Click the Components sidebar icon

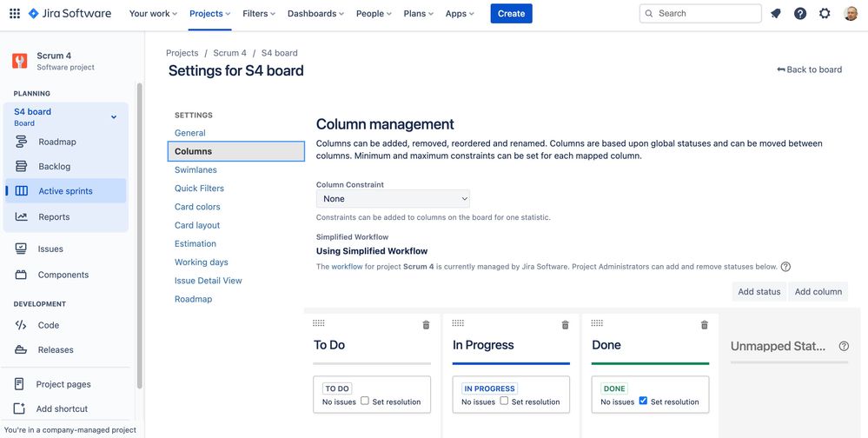pos(21,275)
